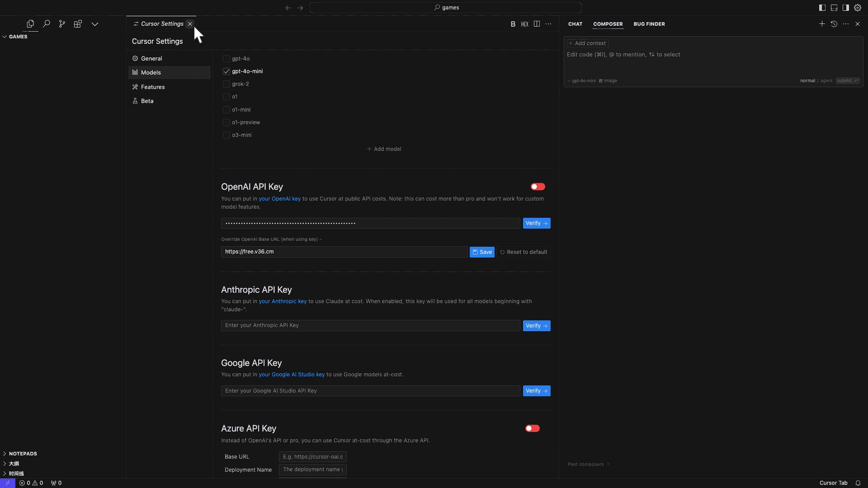
Task: Close the Cursor Settings tab
Action: 190,24
